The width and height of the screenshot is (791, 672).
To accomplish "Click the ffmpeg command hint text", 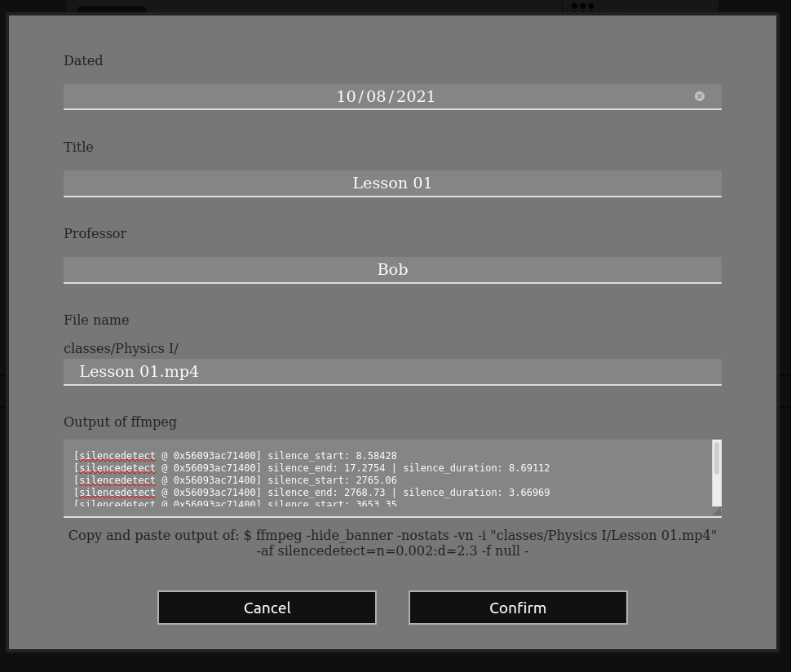I will click(x=392, y=543).
